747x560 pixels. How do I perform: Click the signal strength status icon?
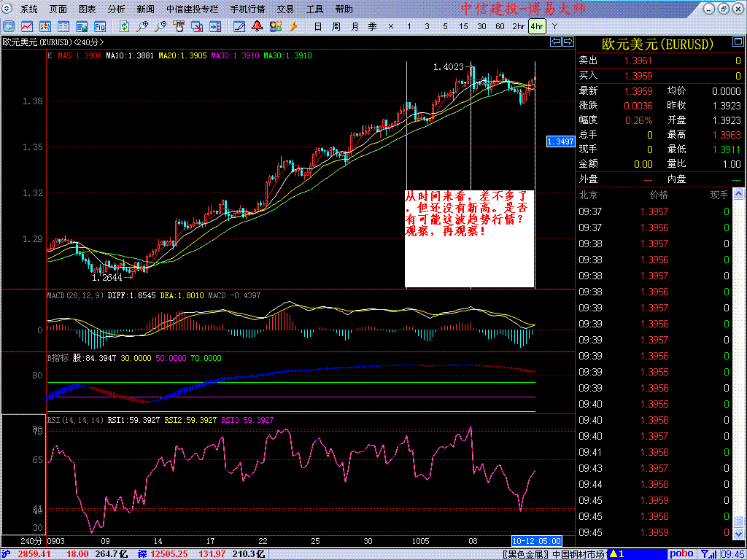[x=708, y=554]
